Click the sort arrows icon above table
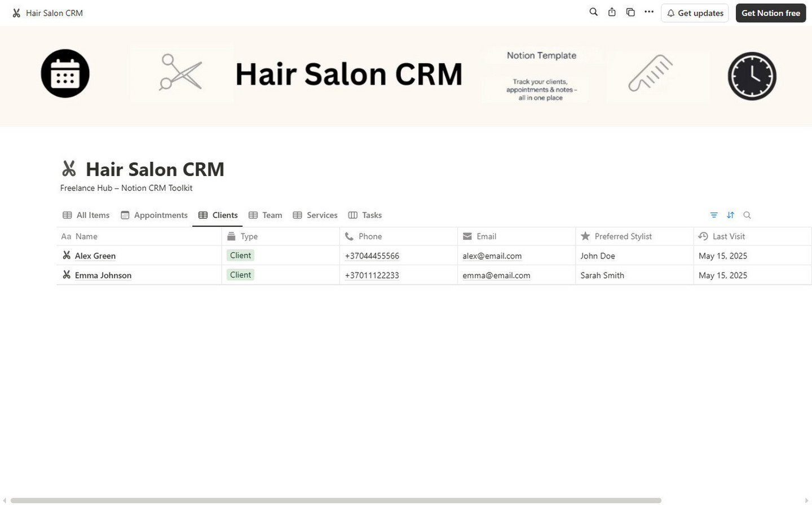 [730, 215]
